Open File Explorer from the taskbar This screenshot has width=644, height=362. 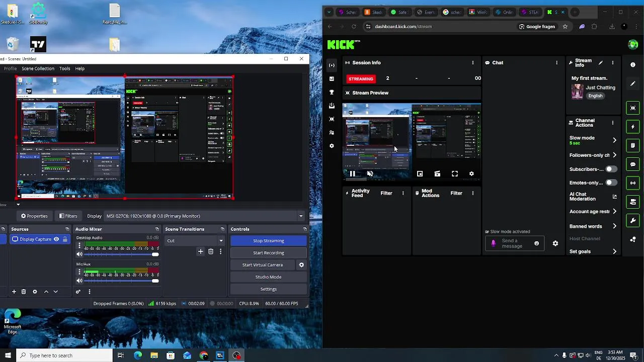(x=154, y=355)
